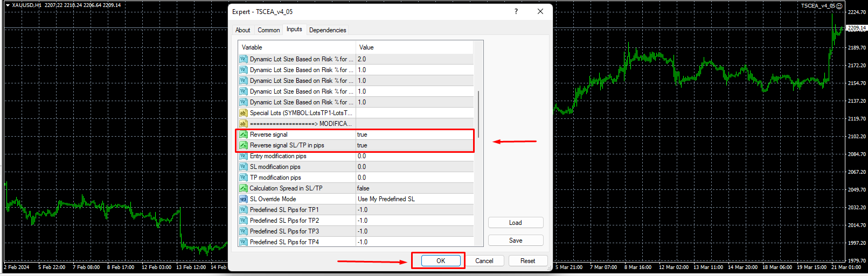
Task: Confirm settings with the OK button
Action: (x=440, y=261)
